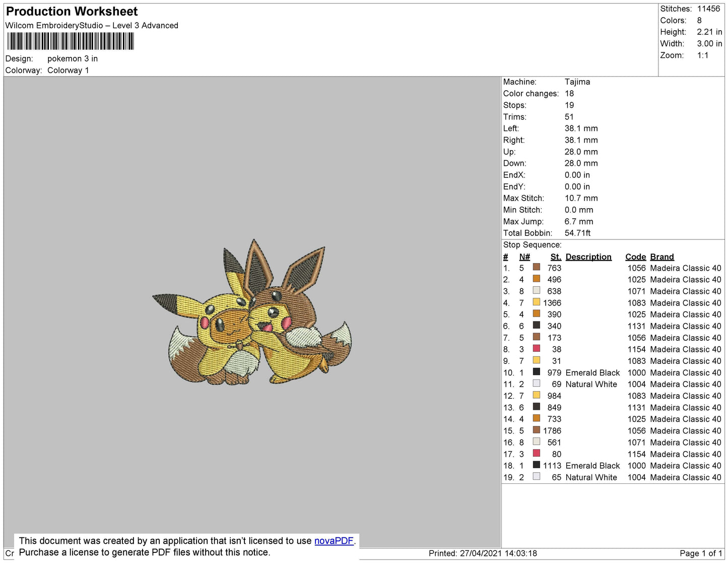Select black swatch in stop 10

click(x=537, y=371)
